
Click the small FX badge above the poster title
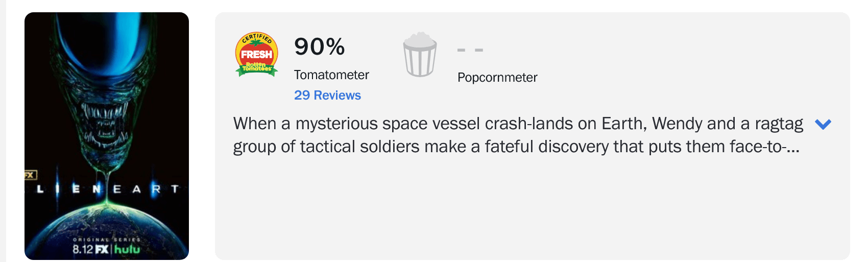[30, 175]
